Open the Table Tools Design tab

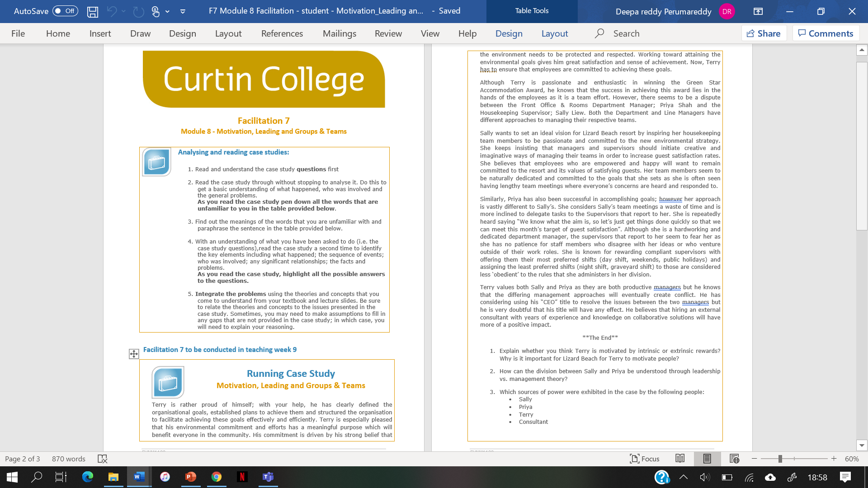point(509,33)
